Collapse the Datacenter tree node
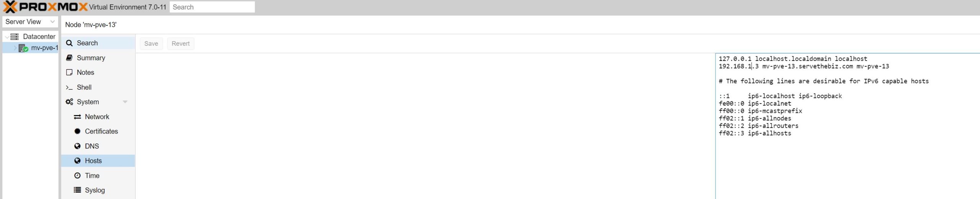This screenshot has height=199, width=980. pos(7,37)
